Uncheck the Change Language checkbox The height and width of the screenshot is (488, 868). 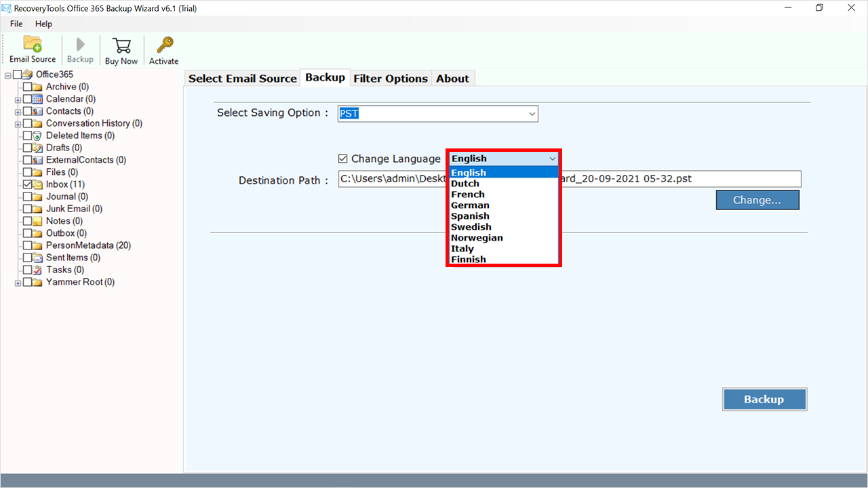(x=342, y=159)
